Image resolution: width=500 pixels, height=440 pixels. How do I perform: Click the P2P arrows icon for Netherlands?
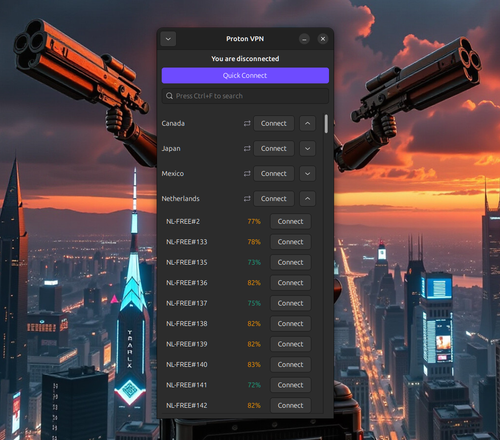[247, 199]
